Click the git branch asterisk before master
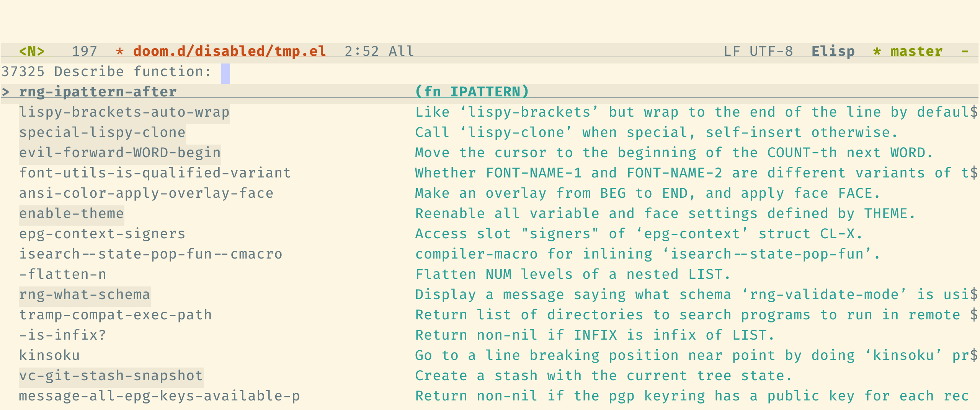The image size is (980, 410). (x=877, y=51)
